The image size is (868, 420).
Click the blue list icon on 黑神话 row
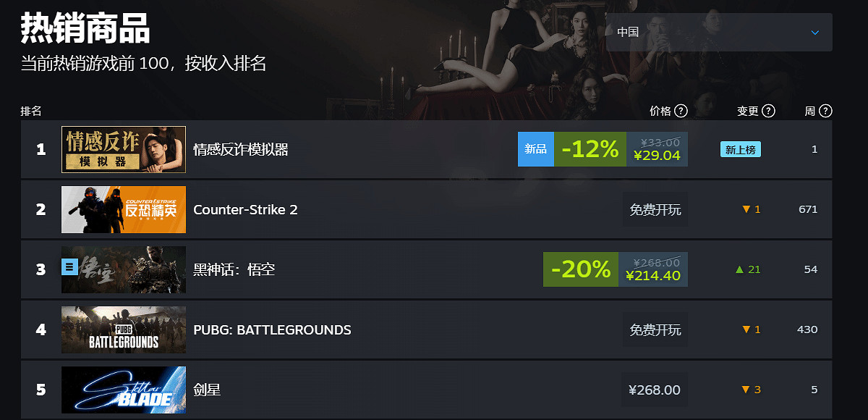(x=69, y=267)
